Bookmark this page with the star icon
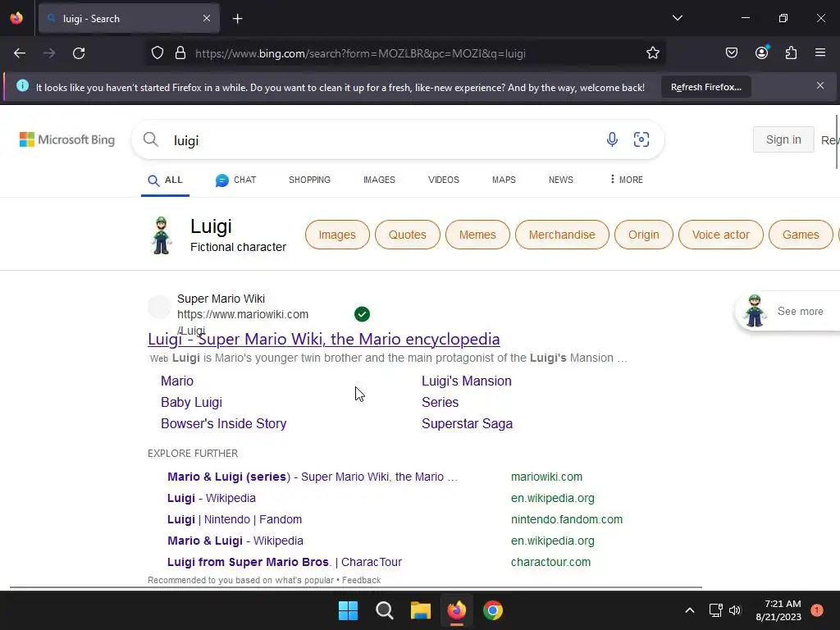Screen dimensions: 840x630 (x=652, y=53)
